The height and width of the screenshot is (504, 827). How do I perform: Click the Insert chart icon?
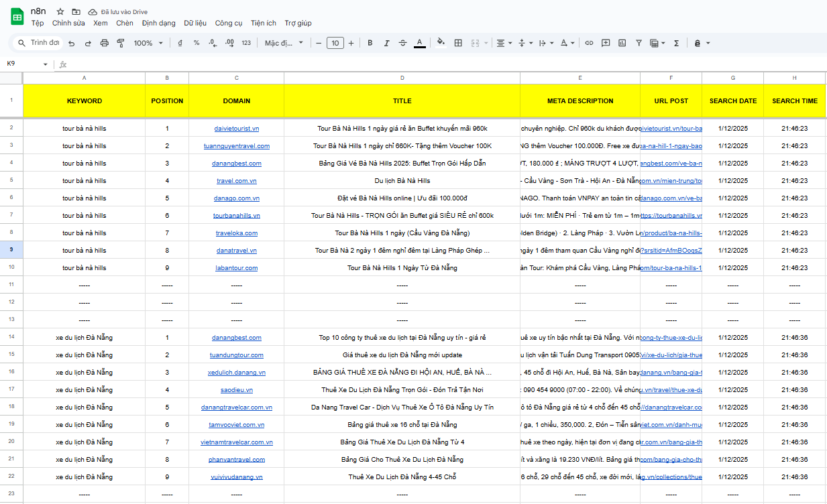click(622, 43)
